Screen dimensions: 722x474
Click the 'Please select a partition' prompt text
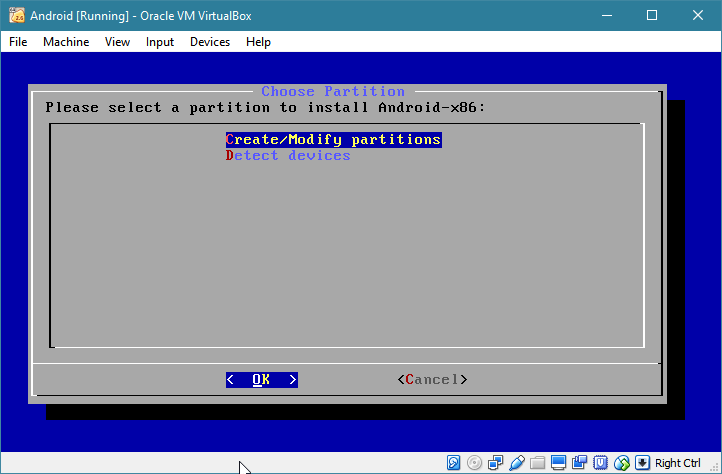pos(265,107)
